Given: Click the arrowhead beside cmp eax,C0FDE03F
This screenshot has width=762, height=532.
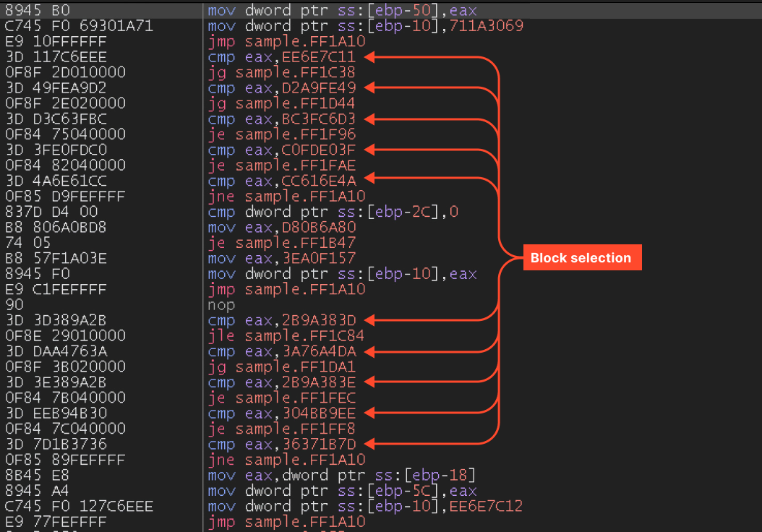Looking at the screenshot, I should (370, 150).
